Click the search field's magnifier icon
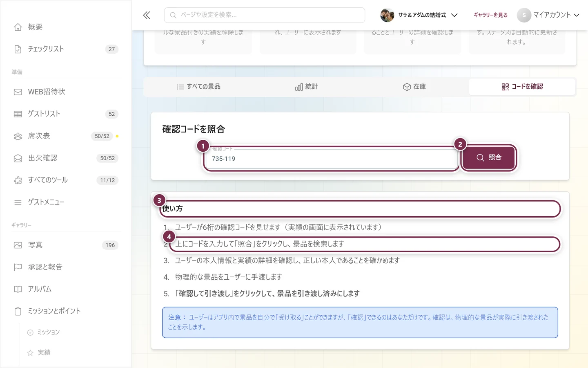588x368 pixels. coord(173,15)
